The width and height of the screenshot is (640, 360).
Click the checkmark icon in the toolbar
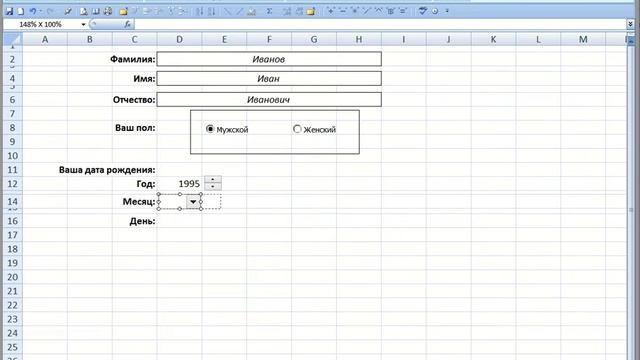[x=422, y=11]
